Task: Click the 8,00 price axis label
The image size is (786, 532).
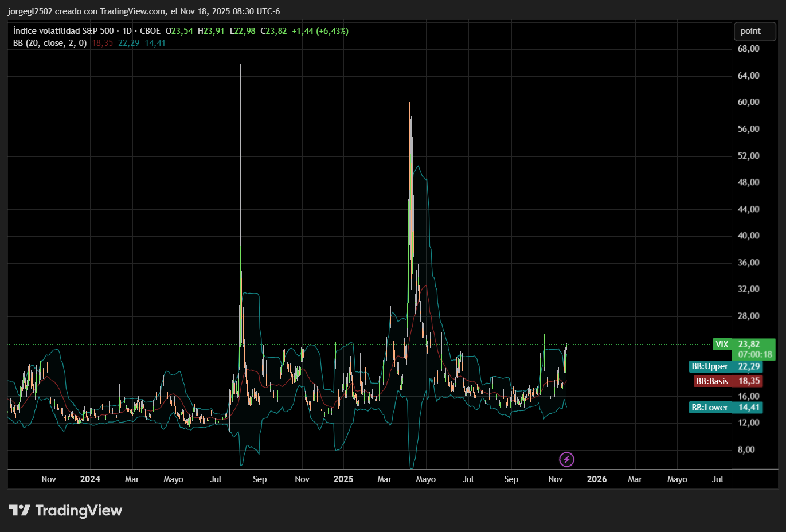Action: pyautogui.click(x=746, y=449)
